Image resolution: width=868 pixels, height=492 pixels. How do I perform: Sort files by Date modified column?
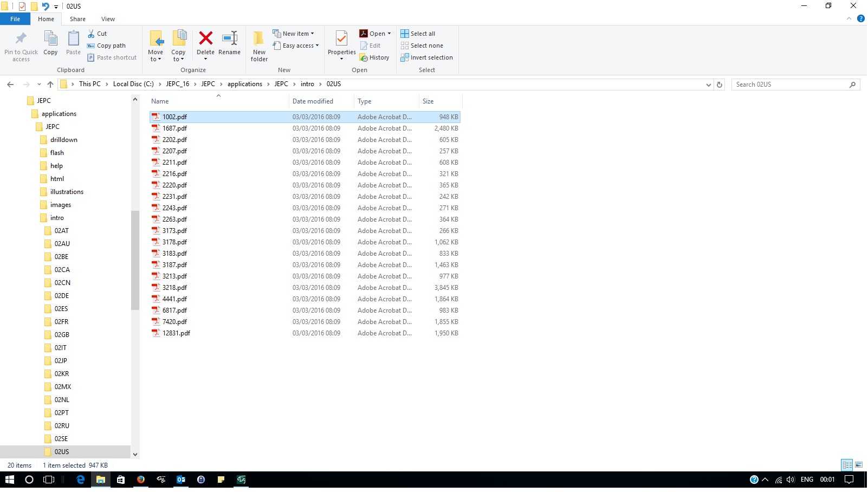coord(313,101)
